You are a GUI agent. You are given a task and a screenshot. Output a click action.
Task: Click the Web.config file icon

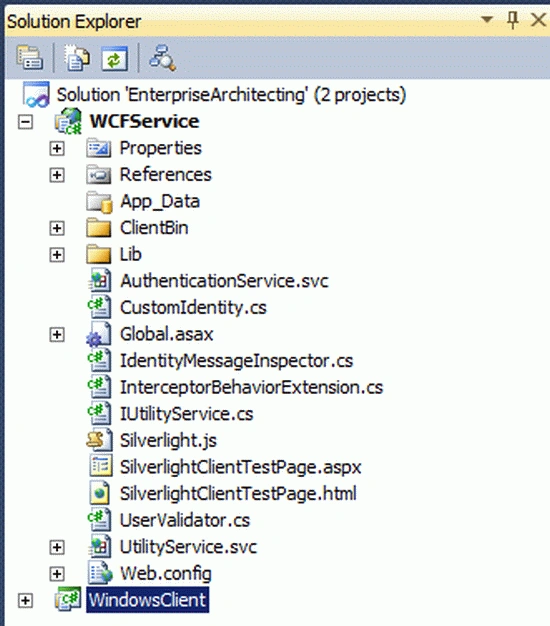pos(100,573)
